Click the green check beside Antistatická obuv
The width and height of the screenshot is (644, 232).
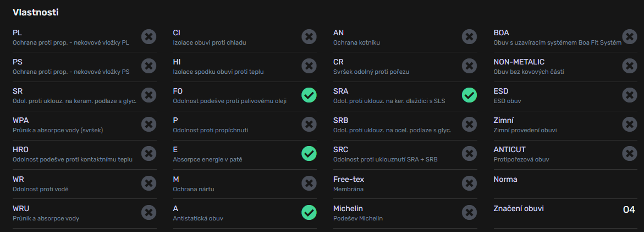(x=309, y=213)
